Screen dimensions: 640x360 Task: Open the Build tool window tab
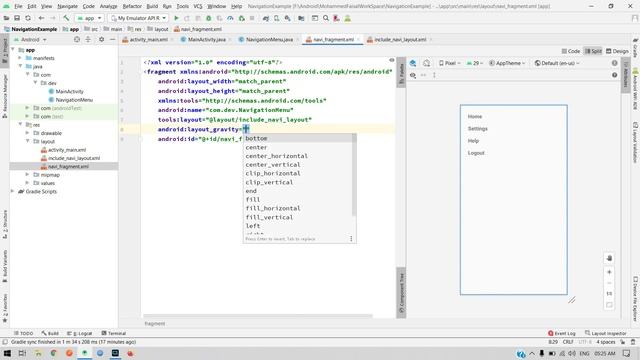[50, 333]
